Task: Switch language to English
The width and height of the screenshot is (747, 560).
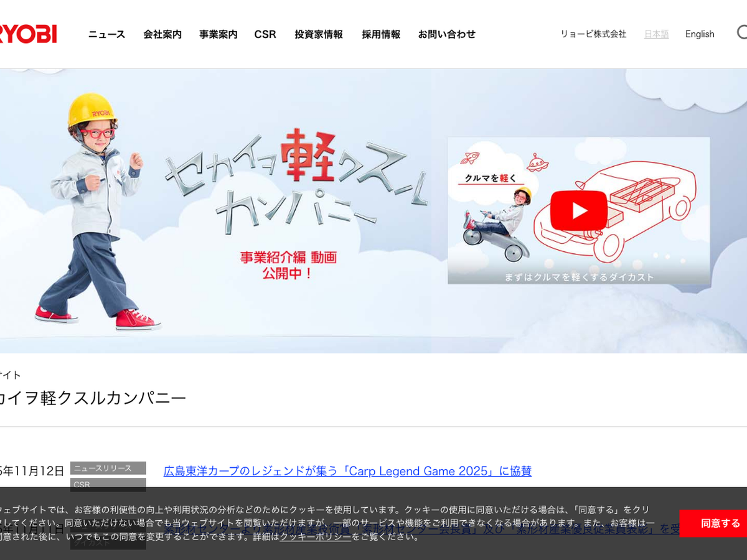Action: point(700,34)
